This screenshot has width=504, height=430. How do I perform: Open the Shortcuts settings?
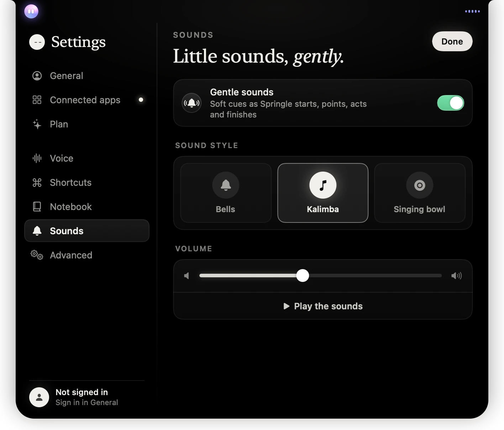pyautogui.click(x=87, y=183)
